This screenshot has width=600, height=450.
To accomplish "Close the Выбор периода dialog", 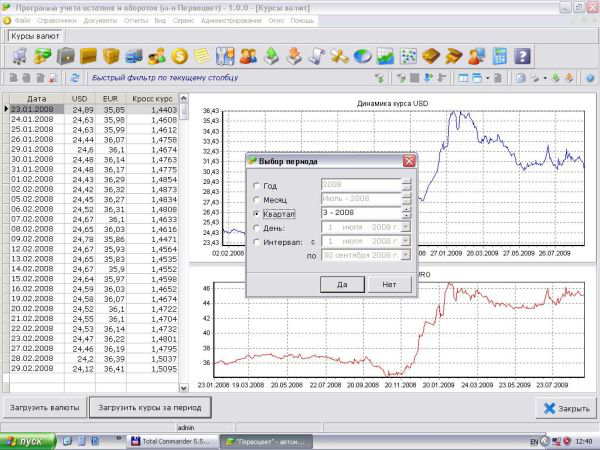I will point(409,161).
